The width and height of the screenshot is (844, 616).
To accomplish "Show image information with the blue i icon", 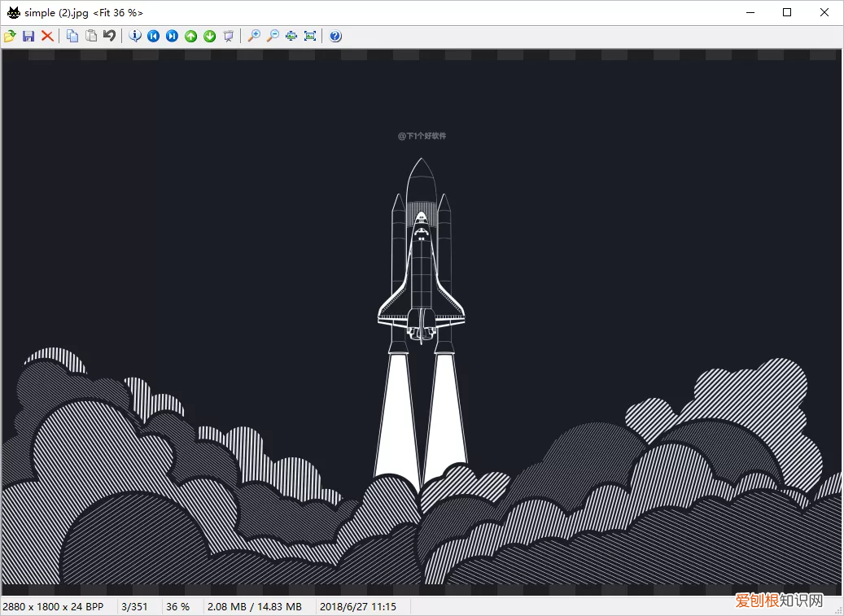I will click(x=135, y=36).
